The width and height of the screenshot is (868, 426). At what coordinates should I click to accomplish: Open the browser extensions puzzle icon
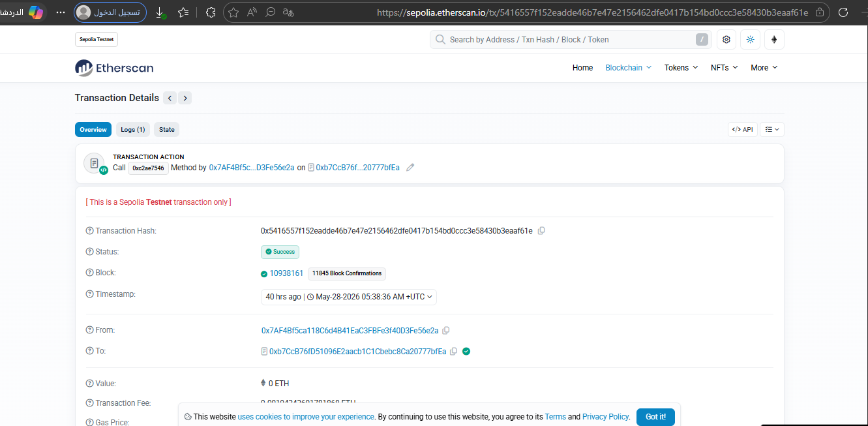[211, 12]
